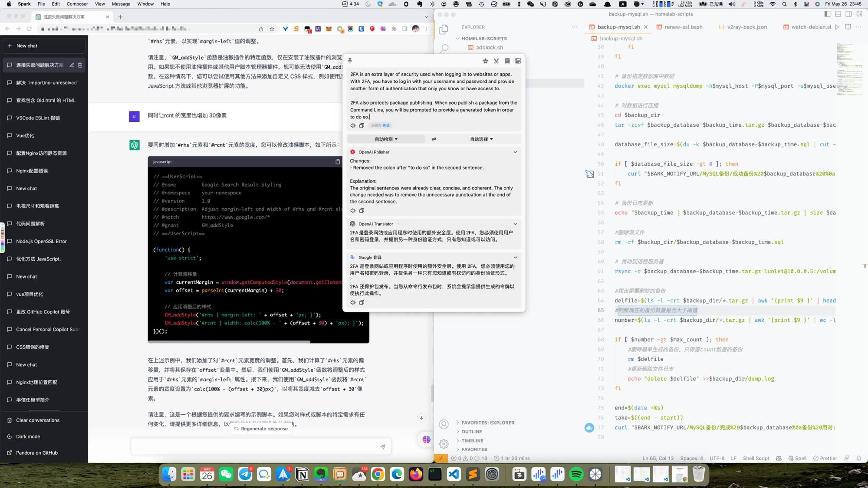The height and width of the screenshot is (488, 868).
Task: Toggle translator settings switch icon
Action: pyautogui.click(x=518, y=61)
